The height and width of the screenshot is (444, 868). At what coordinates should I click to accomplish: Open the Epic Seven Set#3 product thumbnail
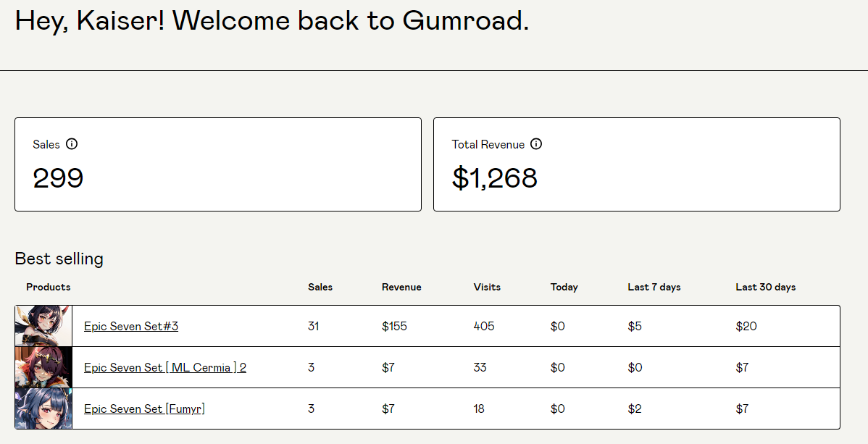43,326
